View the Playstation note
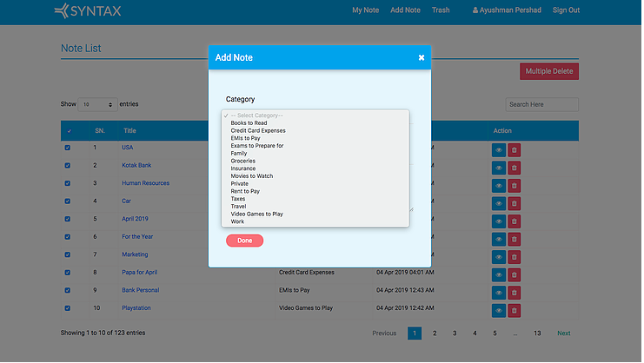644x363 pixels. tap(499, 311)
